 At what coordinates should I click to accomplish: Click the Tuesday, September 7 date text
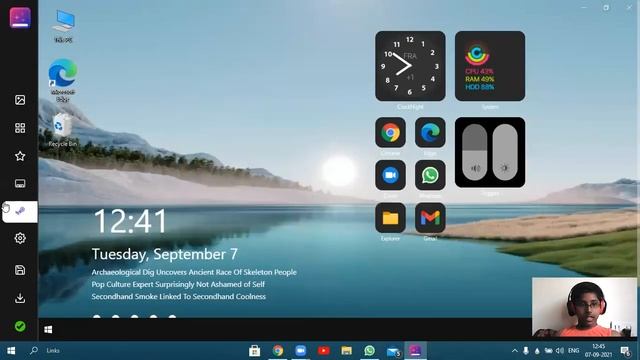click(x=164, y=254)
